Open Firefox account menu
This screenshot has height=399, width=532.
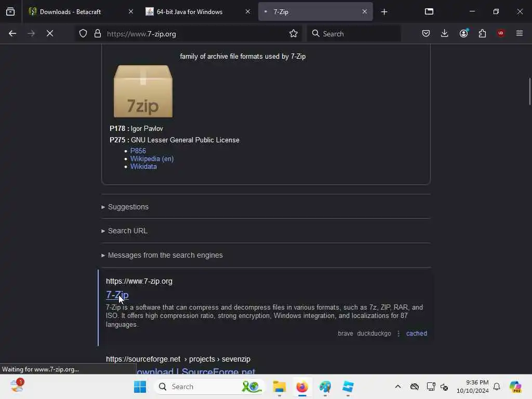(463, 33)
